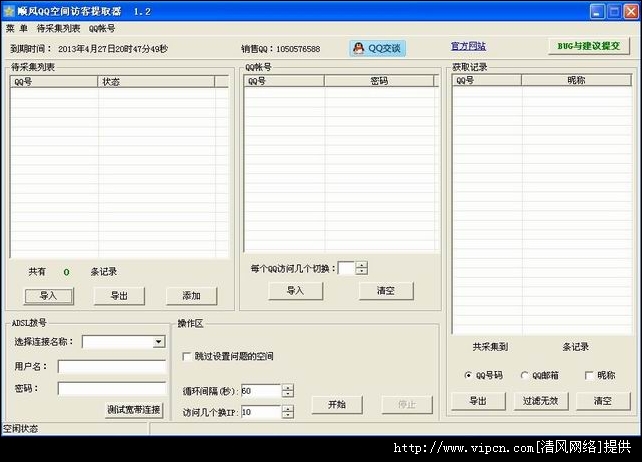Click the 每个QQ访问几个切换 value field
This screenshot has height=462, width=642.
click(x=346, y=268)
